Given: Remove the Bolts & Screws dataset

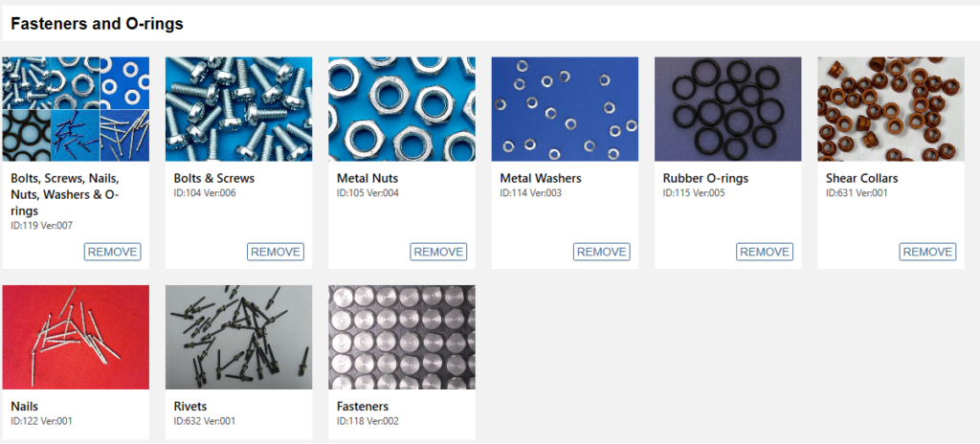Looking at the screenshot, I should (276, 252).
